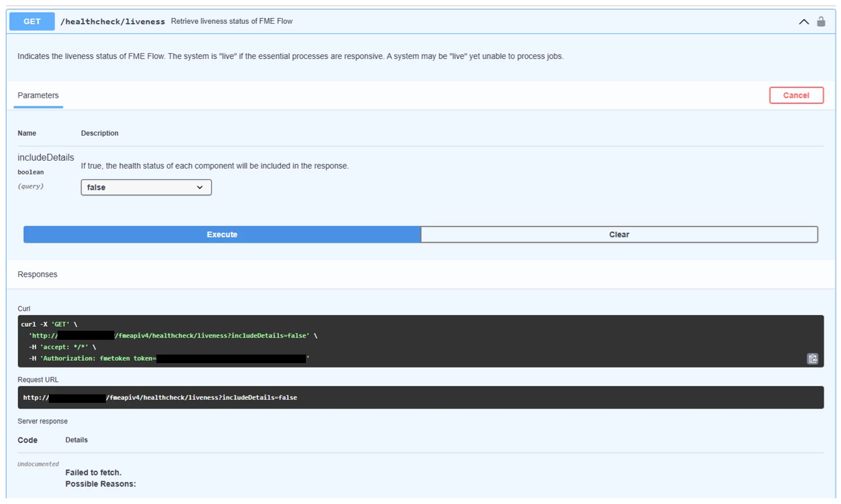The height and width of the screenshot is (504, 841).
Task: Click the 'Possible Reasons:' text
Action: [101, 484]
